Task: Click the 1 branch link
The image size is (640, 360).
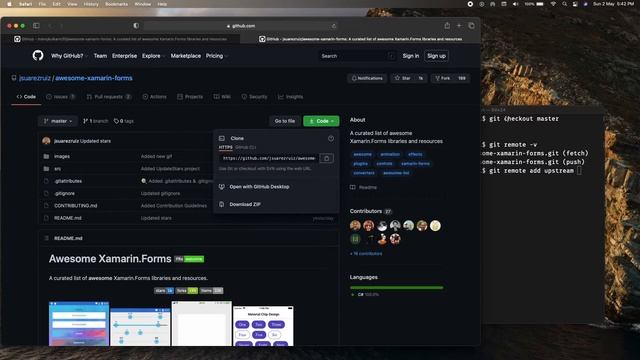Action: (x=96, y=121)
